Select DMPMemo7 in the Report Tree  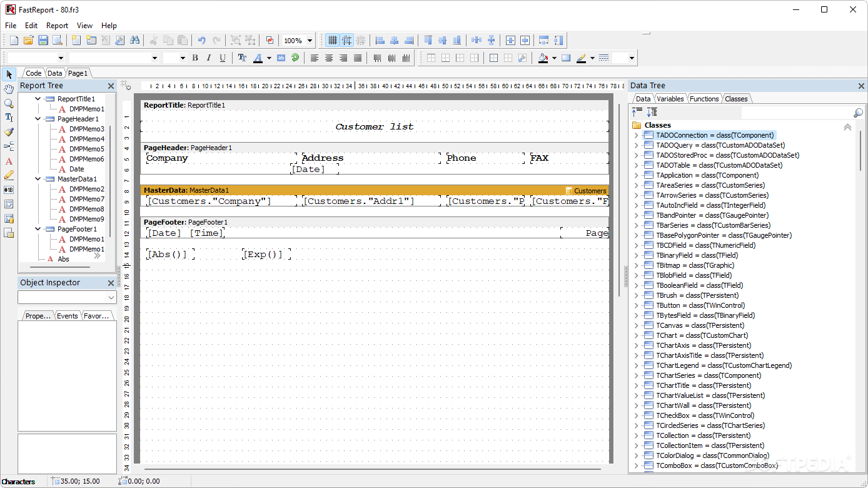click(87, 199)
